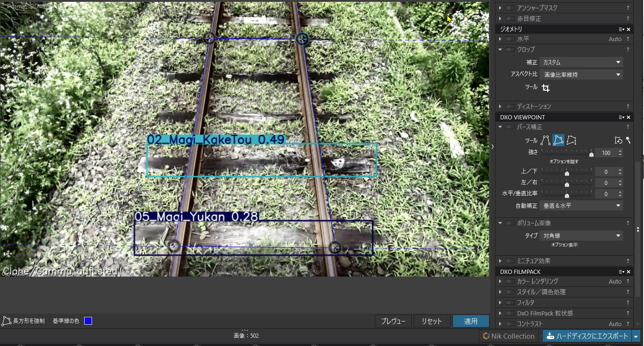Open the タイプ dropdown showing 対角線

tap(581, 235)
